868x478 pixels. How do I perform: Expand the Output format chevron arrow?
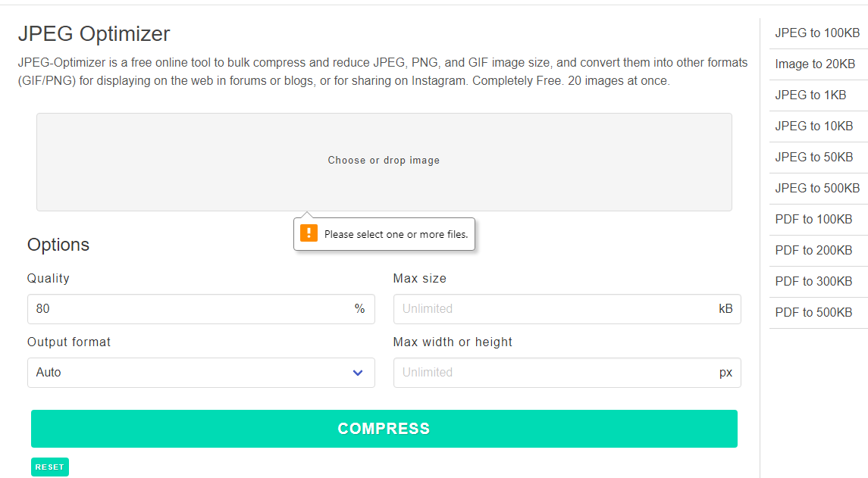click(x=358, y=373)
